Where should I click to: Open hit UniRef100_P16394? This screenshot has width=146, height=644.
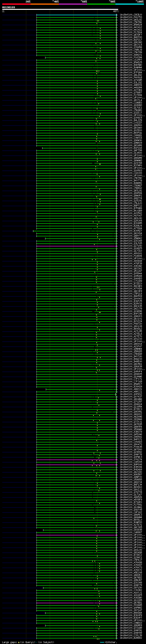pyautogui.click(x=131, y=58)
